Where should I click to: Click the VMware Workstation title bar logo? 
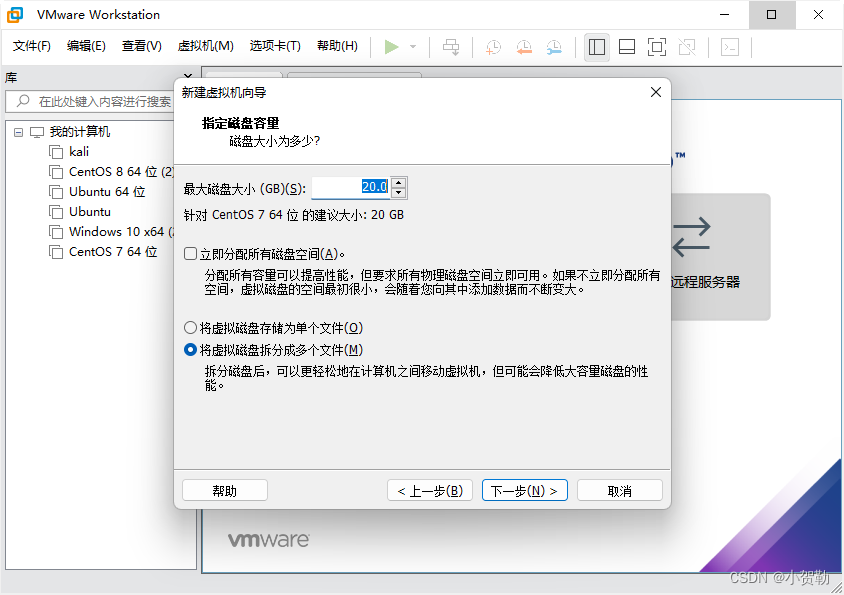tap(15, 15)
